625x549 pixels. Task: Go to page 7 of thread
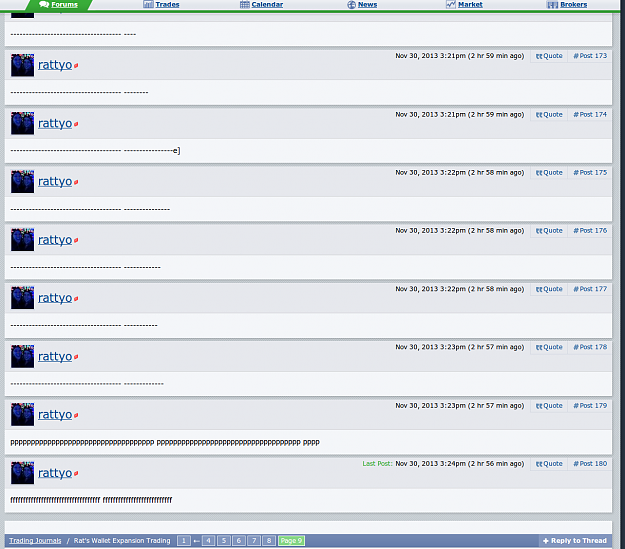(x=254, y=541)
